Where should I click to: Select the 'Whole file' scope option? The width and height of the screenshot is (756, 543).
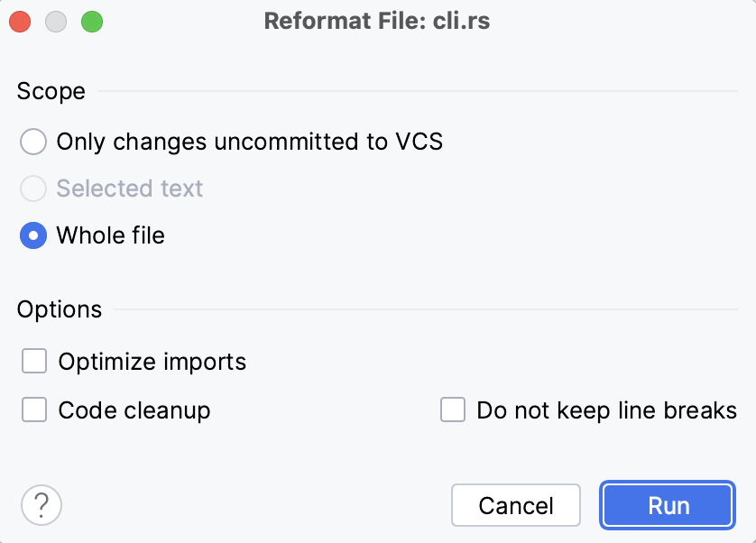pos(32,235)
